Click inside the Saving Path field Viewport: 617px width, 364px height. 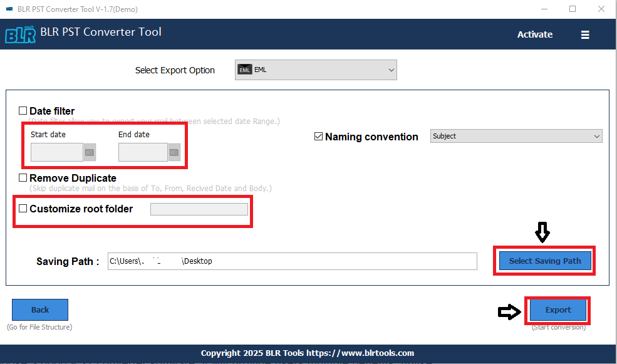tap(292, 261)
